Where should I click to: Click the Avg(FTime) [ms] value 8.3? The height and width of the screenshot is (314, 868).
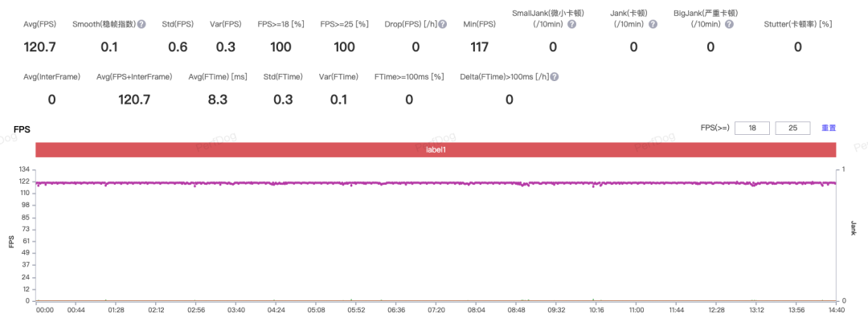(x=218, y=100)
